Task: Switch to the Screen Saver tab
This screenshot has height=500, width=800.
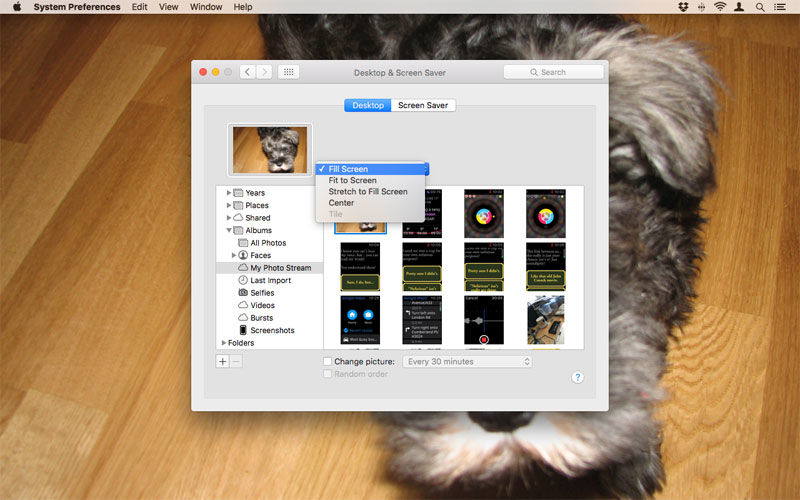Action: pos(423,105)
